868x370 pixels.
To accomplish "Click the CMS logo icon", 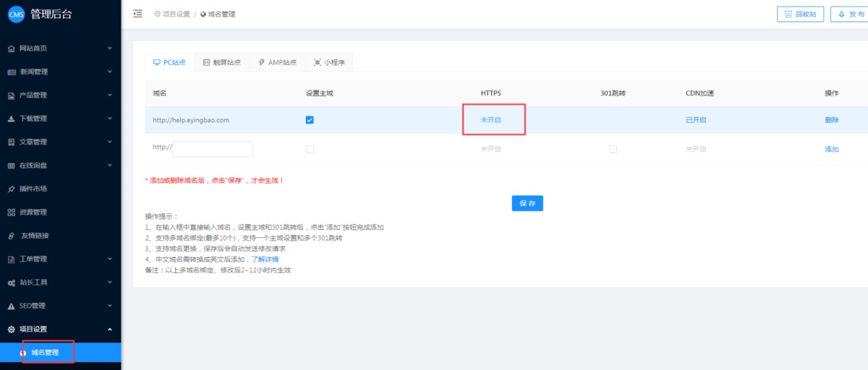I will click(16, 14).
